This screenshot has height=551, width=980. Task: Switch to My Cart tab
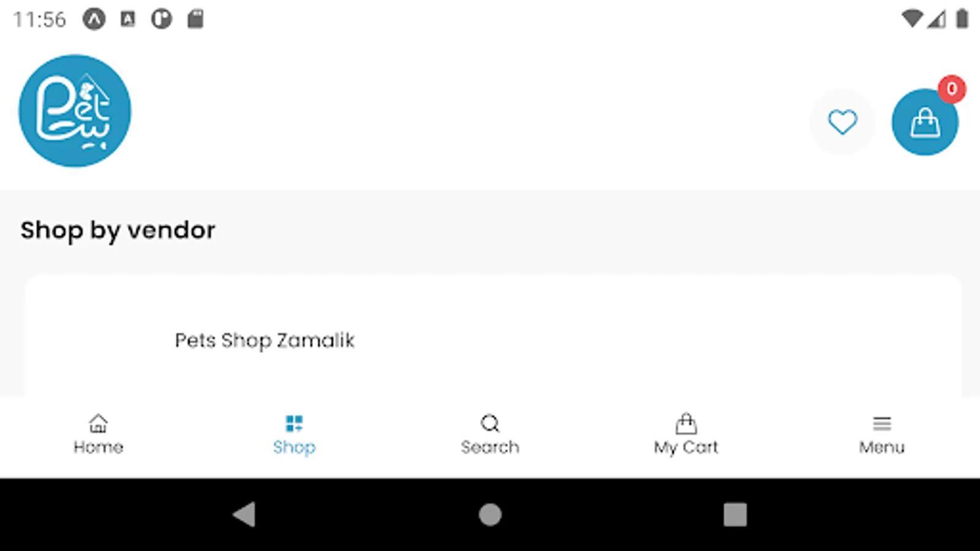[685, 434]
